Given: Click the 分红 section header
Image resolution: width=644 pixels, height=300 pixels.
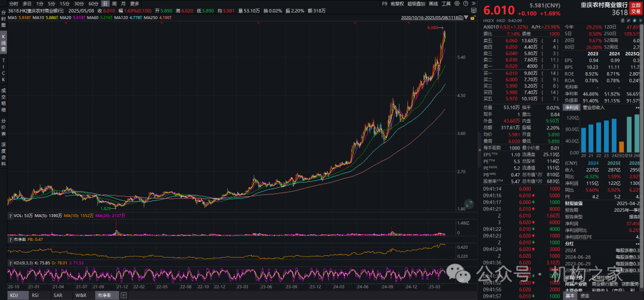Looking at the screenshot, I should pos(569,243).
